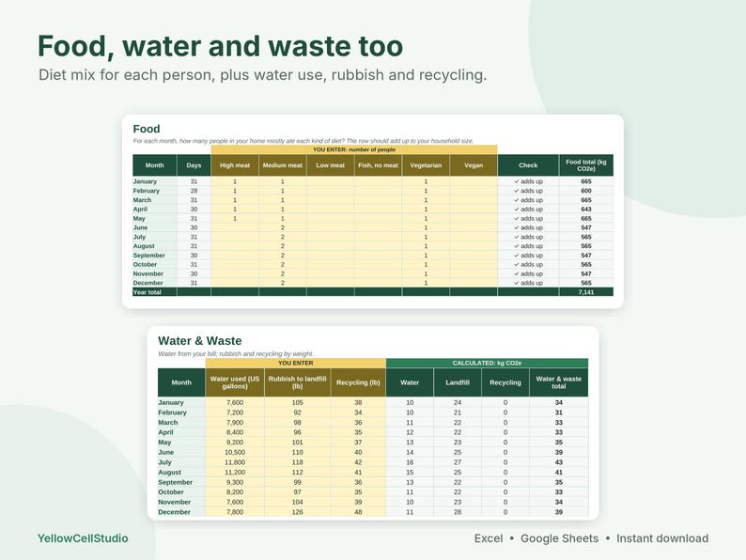This screenshot has height=560, width=746.
Task: Select the 'Water' calculated column header
Action: (410, 382)
